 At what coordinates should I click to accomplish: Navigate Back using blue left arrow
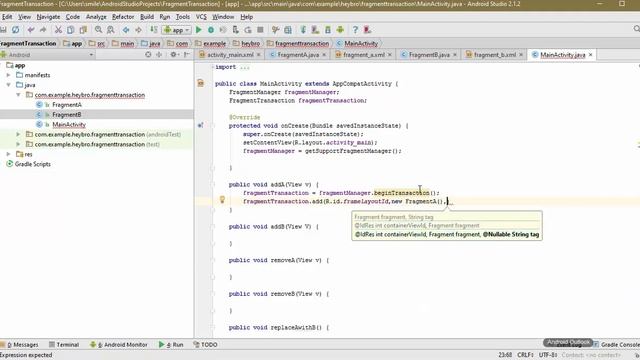126,30
